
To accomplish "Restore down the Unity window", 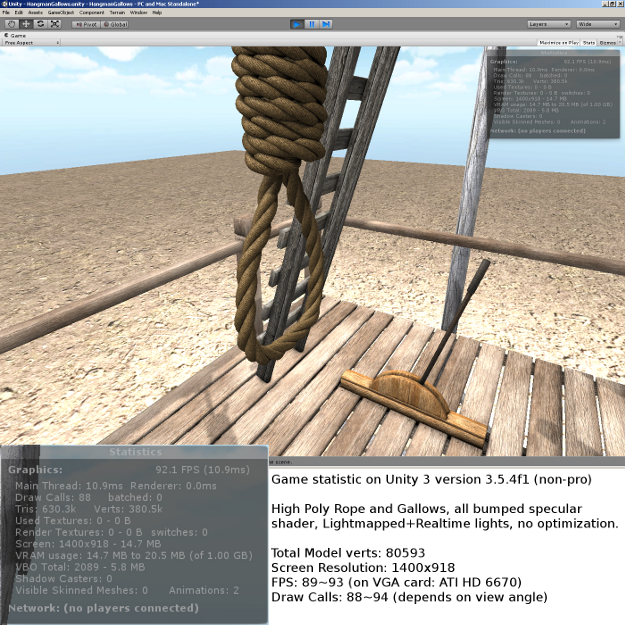I will point(612,4).
